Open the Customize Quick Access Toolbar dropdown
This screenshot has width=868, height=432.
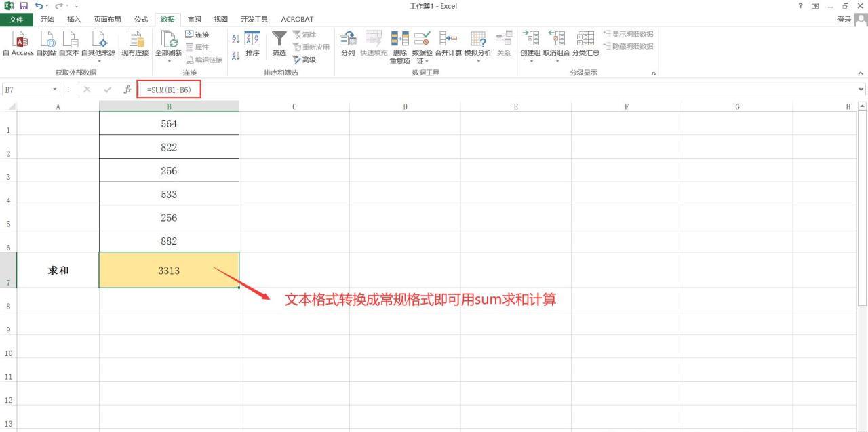76,6
